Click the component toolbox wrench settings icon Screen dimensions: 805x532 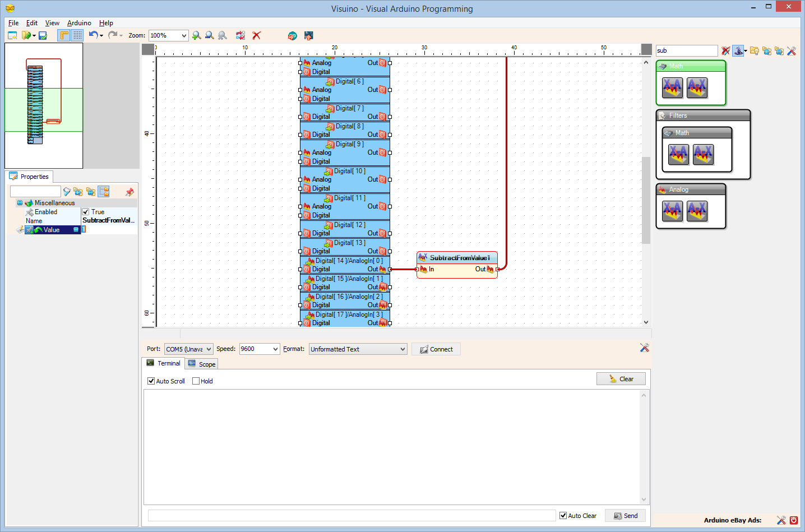[x=792, y=51]
